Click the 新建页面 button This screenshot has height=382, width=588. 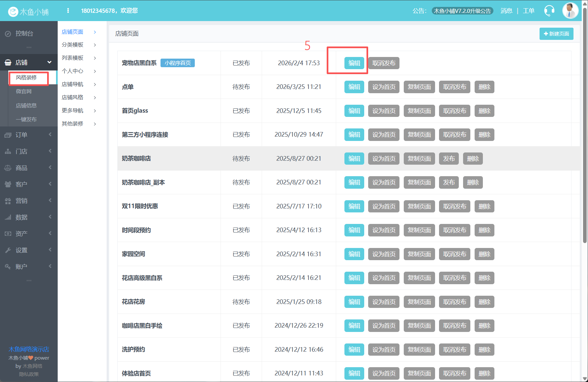(x=556, y=34)
